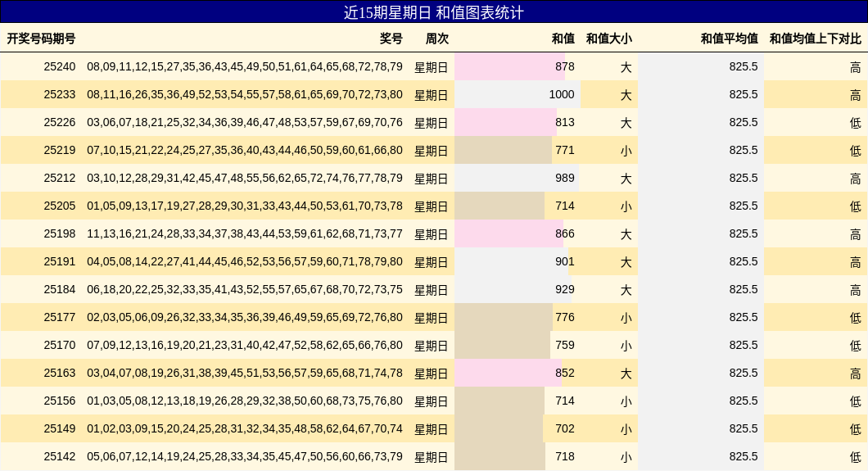The width and height of the screenshot is (868, 471).
Task: Select the numbers starting 08,09,11,12,15
Action: [x=245, y=67]
